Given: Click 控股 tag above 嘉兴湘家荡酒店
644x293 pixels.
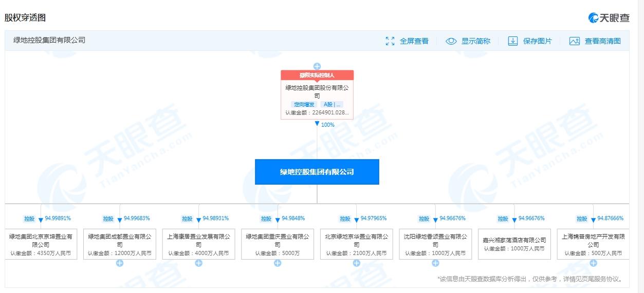Looking at the screenshot, I should 503,219.
